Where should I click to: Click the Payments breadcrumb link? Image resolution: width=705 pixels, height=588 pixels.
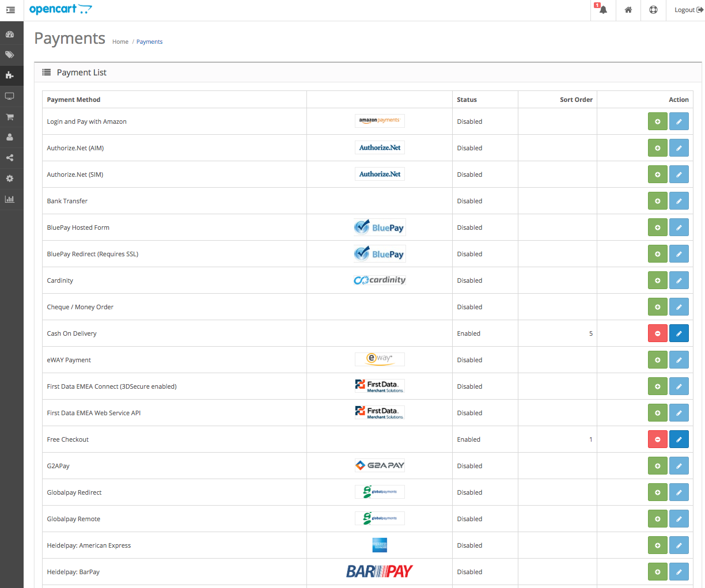tap(149, 42)
